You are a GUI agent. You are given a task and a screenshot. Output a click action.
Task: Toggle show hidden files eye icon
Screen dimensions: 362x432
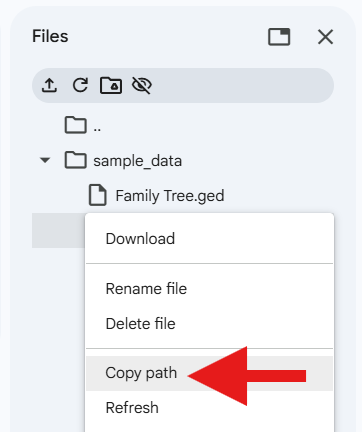[x=142, y=85]
